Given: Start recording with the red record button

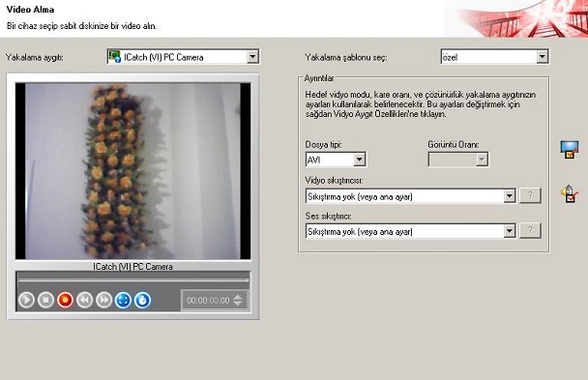Looking at the screenshot, I should pos(65,300).
